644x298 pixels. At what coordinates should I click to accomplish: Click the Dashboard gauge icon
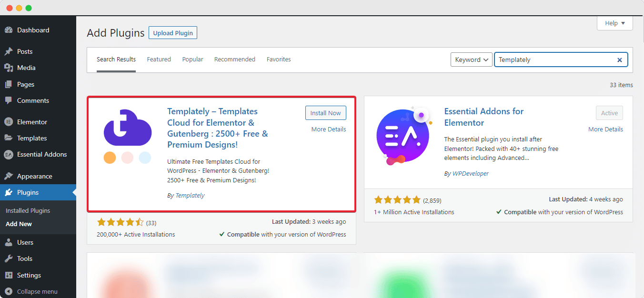pos(9,30)
